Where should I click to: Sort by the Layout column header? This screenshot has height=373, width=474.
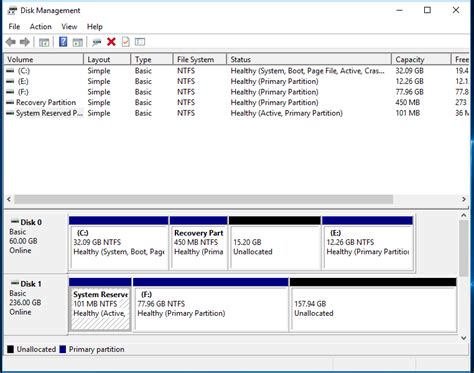(x=107, y=59)
